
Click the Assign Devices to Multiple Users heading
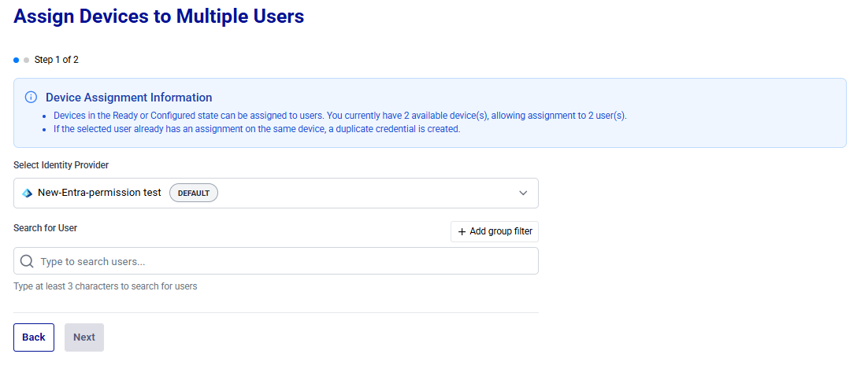[x=159, y=16]
